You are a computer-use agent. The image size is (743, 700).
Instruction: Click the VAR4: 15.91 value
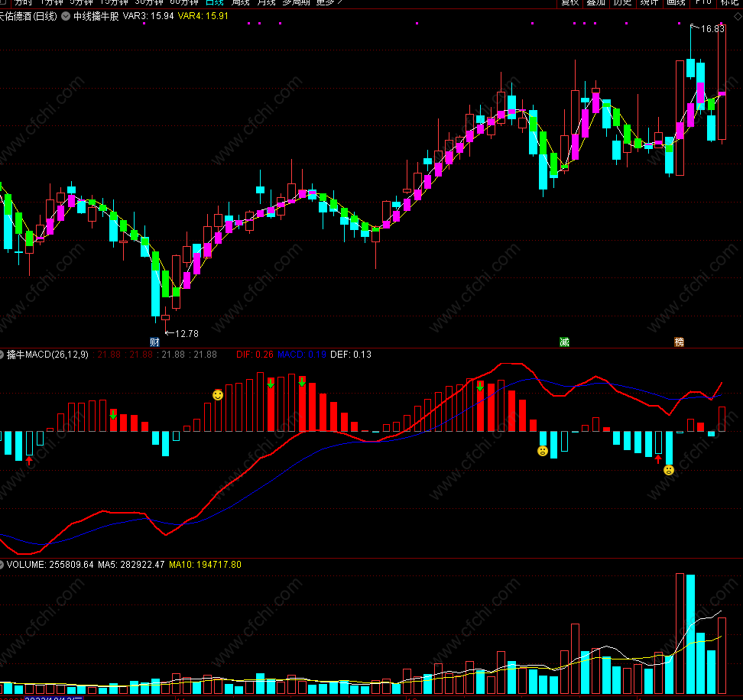203,16
